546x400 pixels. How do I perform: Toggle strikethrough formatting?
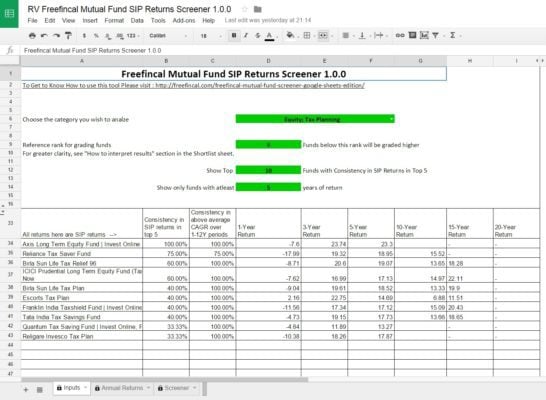click(258, 35)
